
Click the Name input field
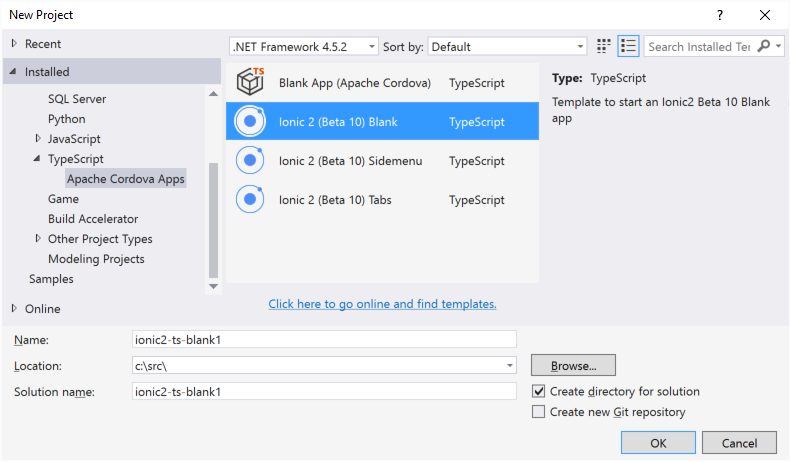(x=324, y=340)
